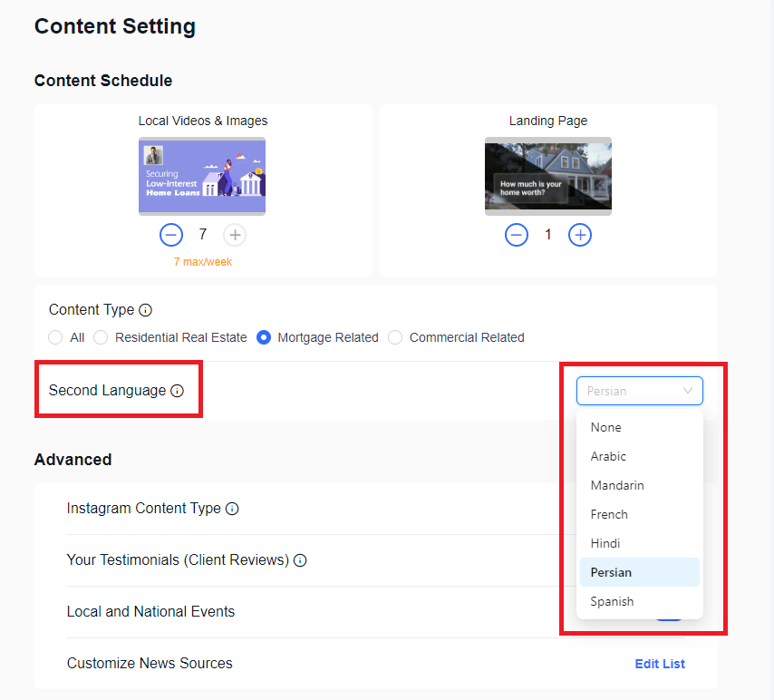Open Edit List for news sources

click(660, 664)
